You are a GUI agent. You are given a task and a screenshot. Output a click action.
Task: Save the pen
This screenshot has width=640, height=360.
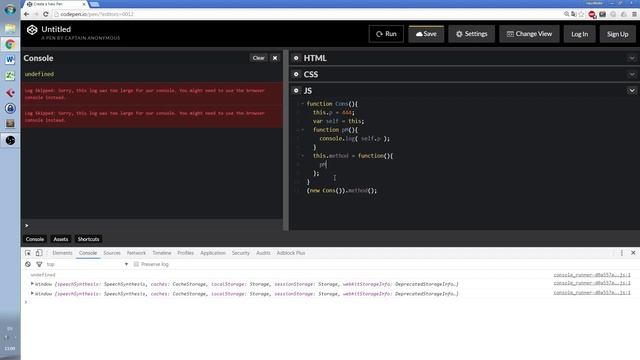click(x=426, y=34)
